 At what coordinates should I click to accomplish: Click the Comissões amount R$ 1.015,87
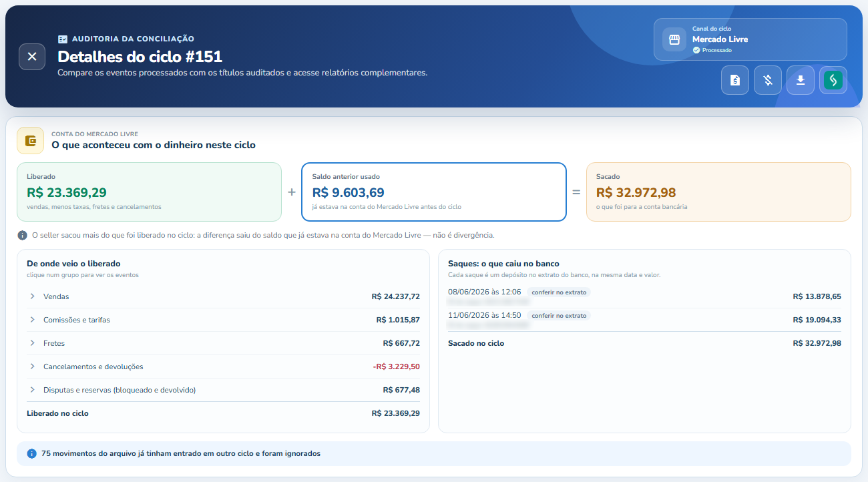pyautogui.click(x=398, y=320)
